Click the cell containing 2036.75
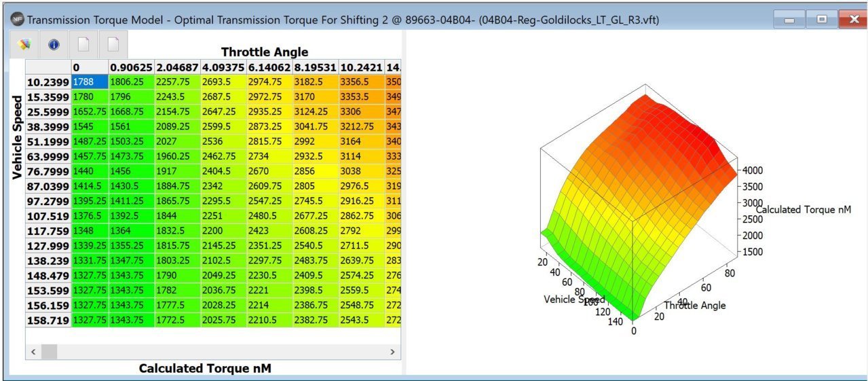This screenshot has width=868, height=381. click(x=223, y=290)
